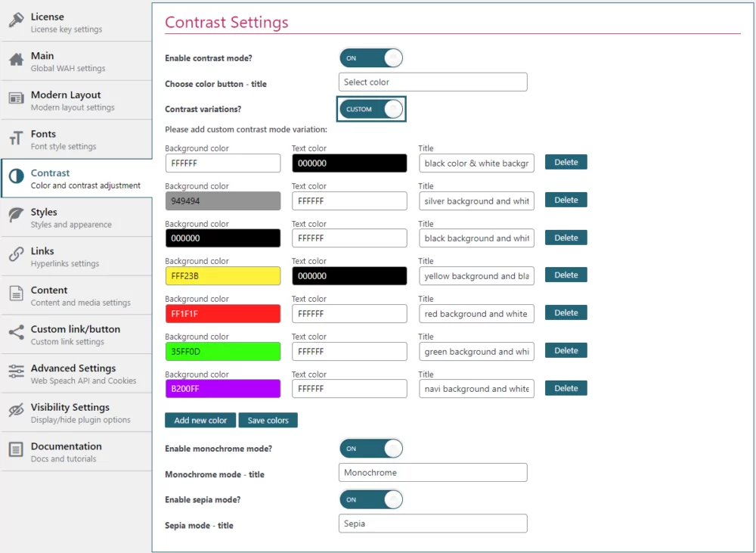Click the yellow FFF23B background color swatch
Viewport: 756px width, 553px height.
point(222,275)
